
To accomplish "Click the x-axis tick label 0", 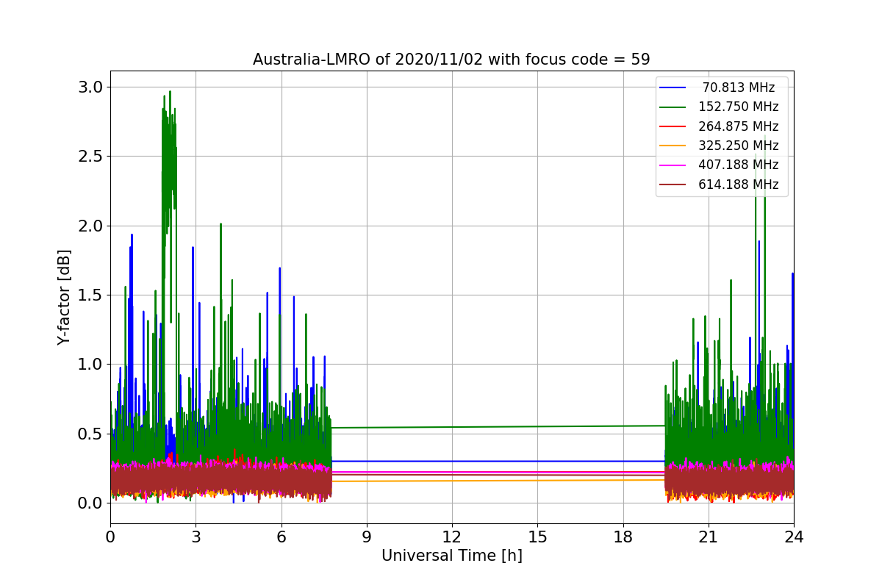I will coord(110,537).
